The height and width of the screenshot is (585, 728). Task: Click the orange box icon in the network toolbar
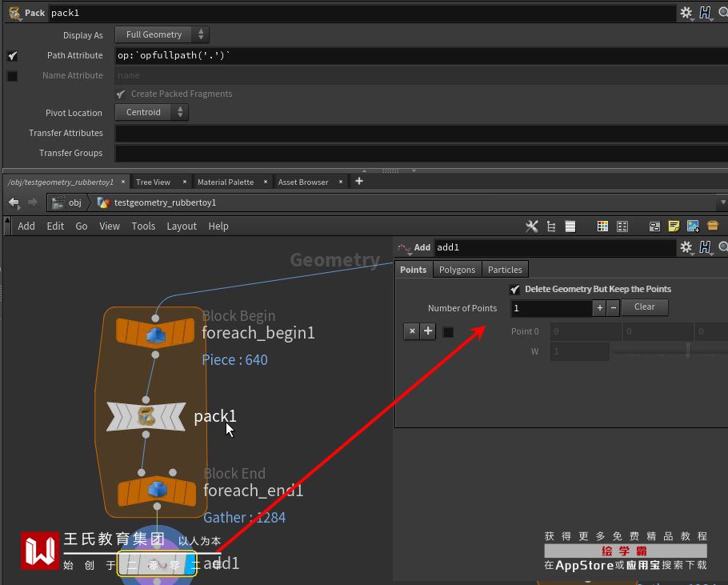[713, 226]
